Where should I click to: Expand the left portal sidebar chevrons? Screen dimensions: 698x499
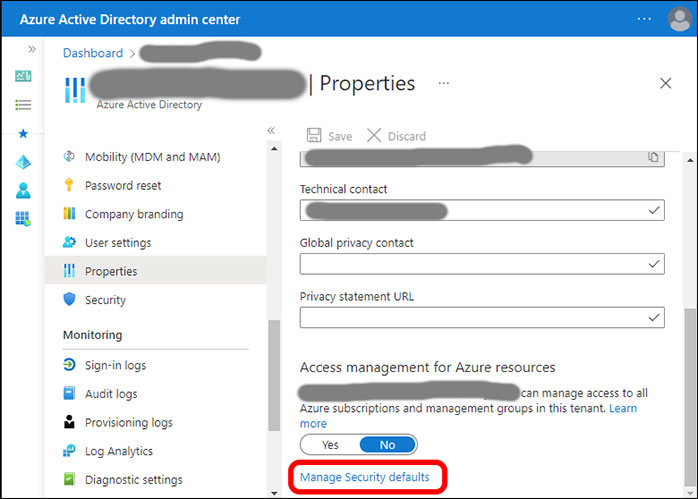(x=32, y=49)
